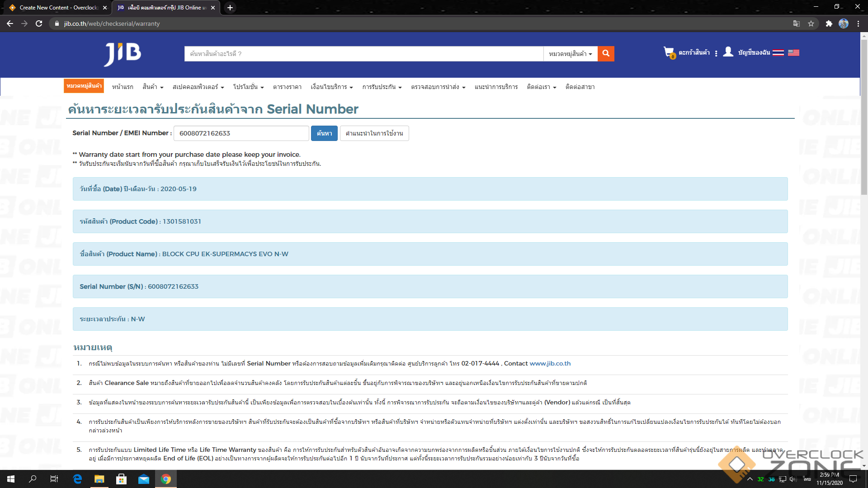Open the shopping cart icon
868x488 pixels.
tap(668, 52)
